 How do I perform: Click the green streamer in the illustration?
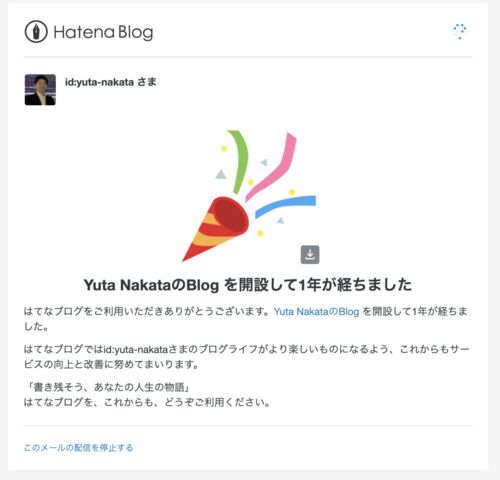coord(238,162)
